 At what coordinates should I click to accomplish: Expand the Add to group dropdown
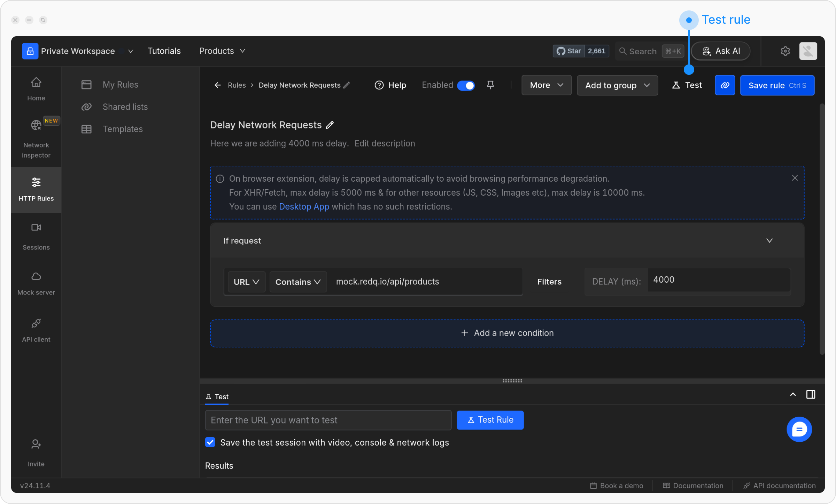point(617,85)
